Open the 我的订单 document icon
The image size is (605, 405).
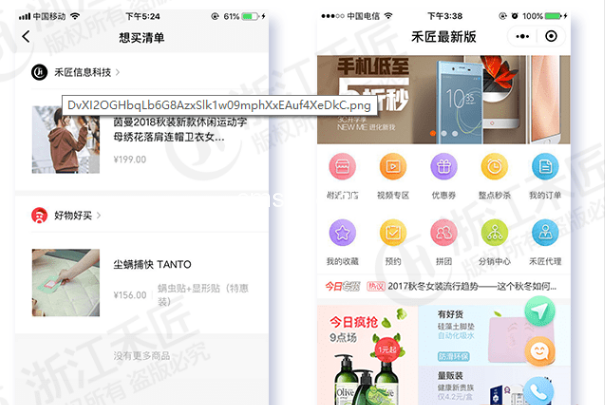[545, 167]
